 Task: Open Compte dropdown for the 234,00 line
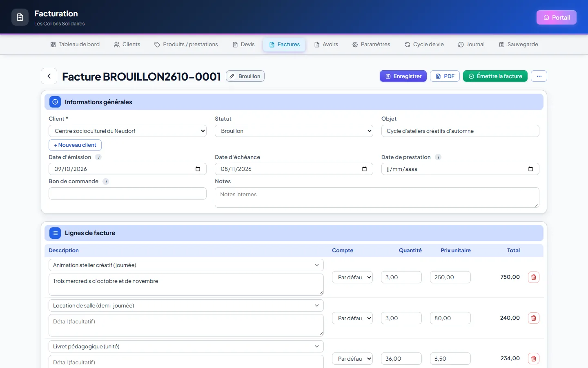point(352,359)
